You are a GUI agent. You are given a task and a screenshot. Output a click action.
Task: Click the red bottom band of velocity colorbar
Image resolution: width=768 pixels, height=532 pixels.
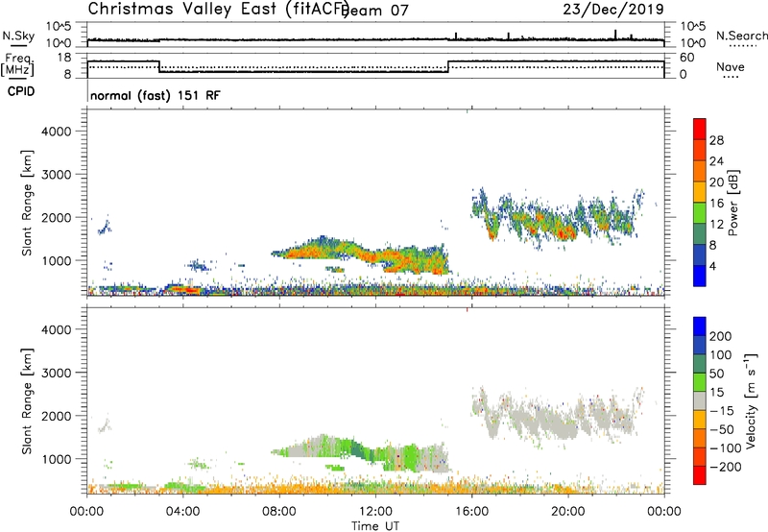coord(700,475)
